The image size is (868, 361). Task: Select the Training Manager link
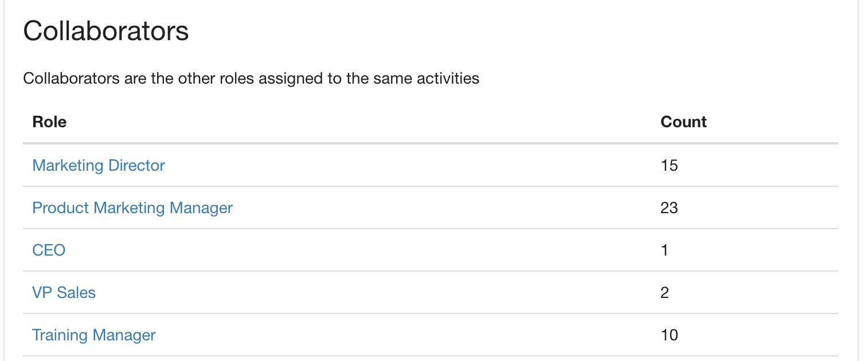pos(94,335)
